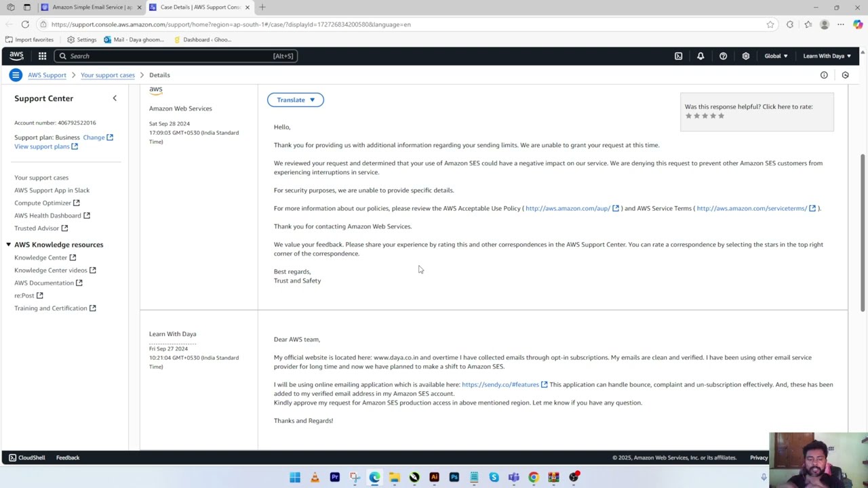
Task: Open browser extensions icon
Action: (790, 24)
